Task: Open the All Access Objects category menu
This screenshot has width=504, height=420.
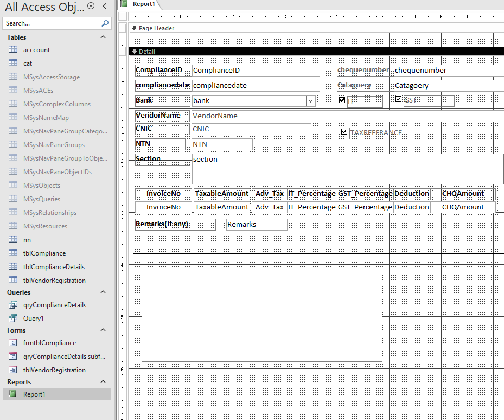Action: 91,6
